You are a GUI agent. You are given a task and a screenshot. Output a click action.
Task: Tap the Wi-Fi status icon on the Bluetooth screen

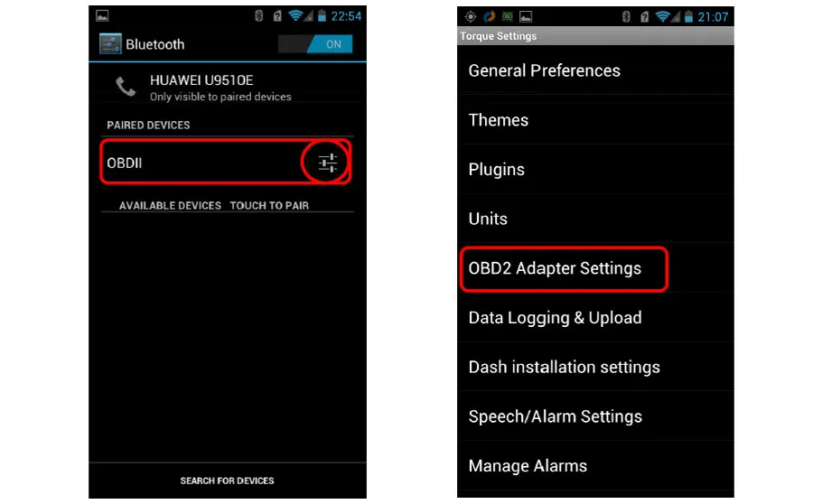point(295,16)
